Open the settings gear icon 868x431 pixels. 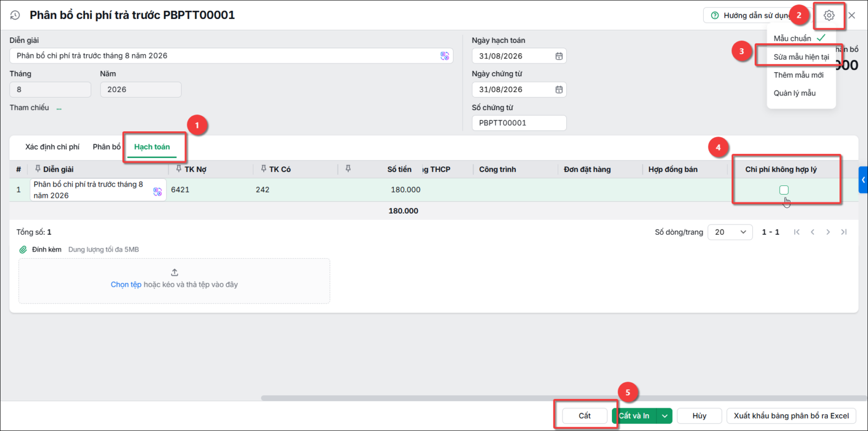click(828, 15)
